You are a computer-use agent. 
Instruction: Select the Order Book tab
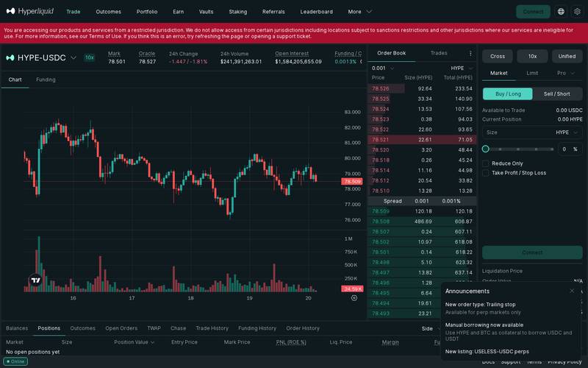pos(391,53)
